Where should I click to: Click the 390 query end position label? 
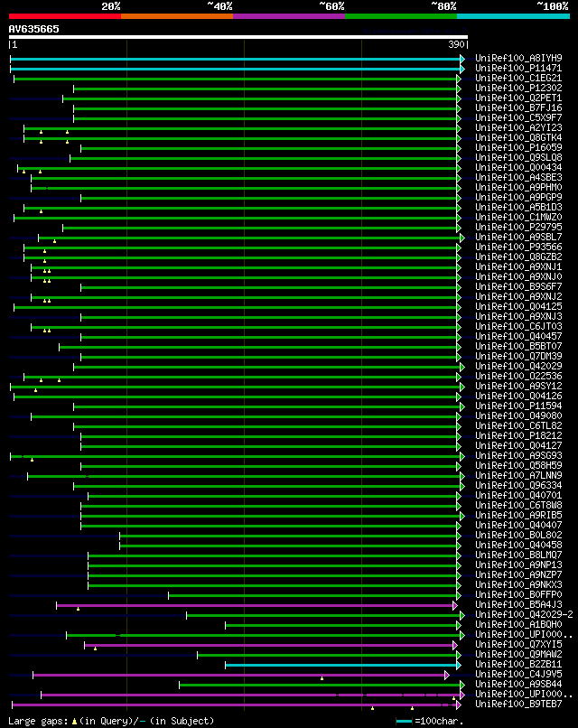456,44
